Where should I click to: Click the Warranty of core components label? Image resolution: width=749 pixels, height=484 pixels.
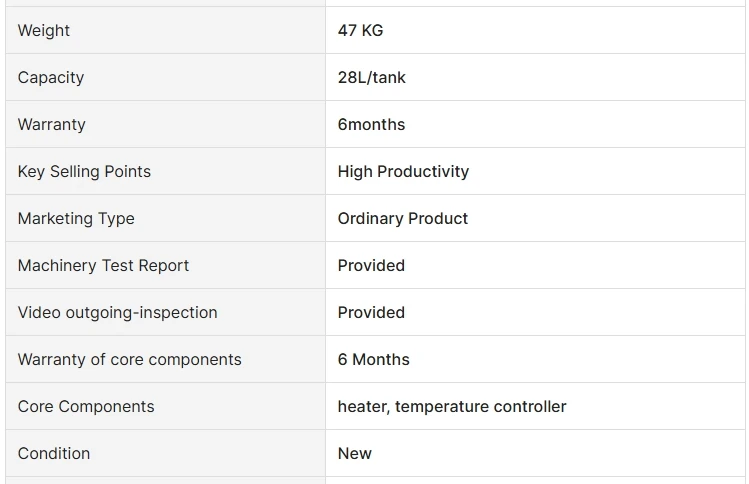[129, 359]
